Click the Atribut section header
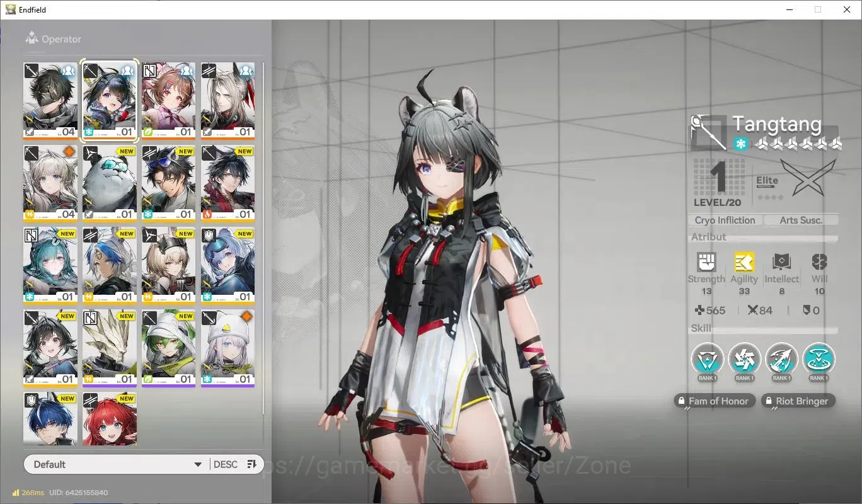This screenshot has width=862, height=504. pyautogui.click(x=708, y=237)
